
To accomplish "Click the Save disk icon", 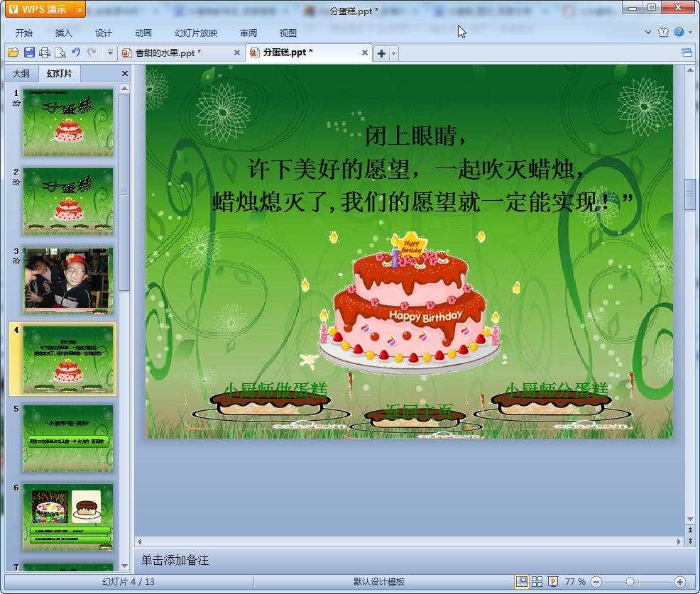I will pyautogui.click(x=29, y=53).
